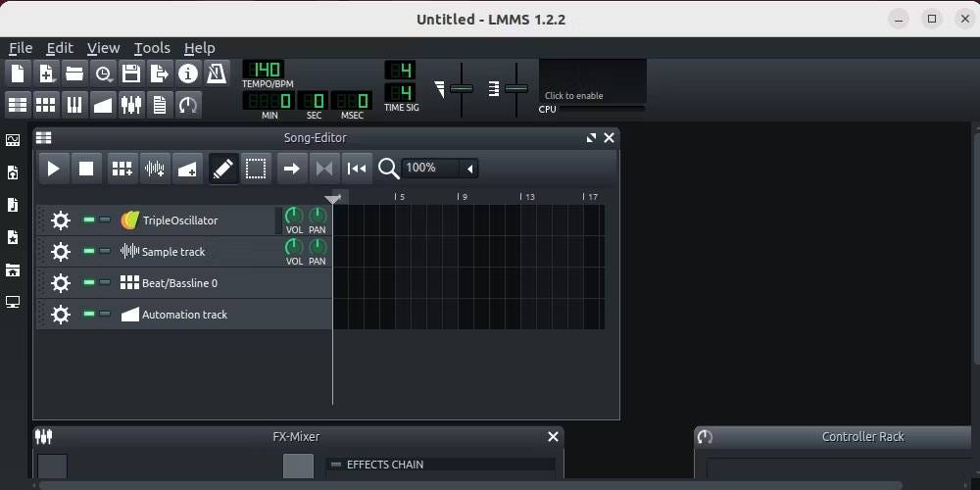The width and height of the screenshot is (980, 490).
Task: Click the master volume slider
Action: pos(462,88)
